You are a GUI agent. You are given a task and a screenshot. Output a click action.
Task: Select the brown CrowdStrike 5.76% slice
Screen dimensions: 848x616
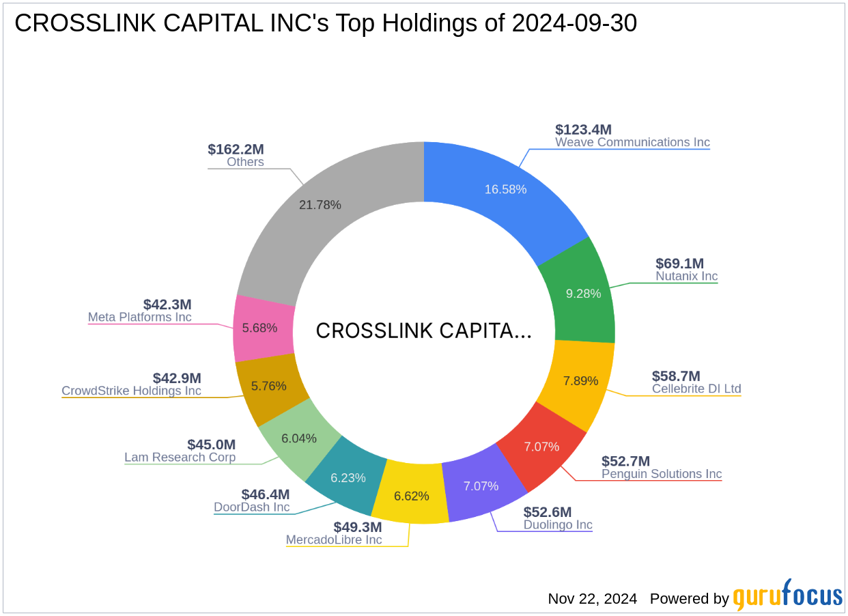(270, 387)
